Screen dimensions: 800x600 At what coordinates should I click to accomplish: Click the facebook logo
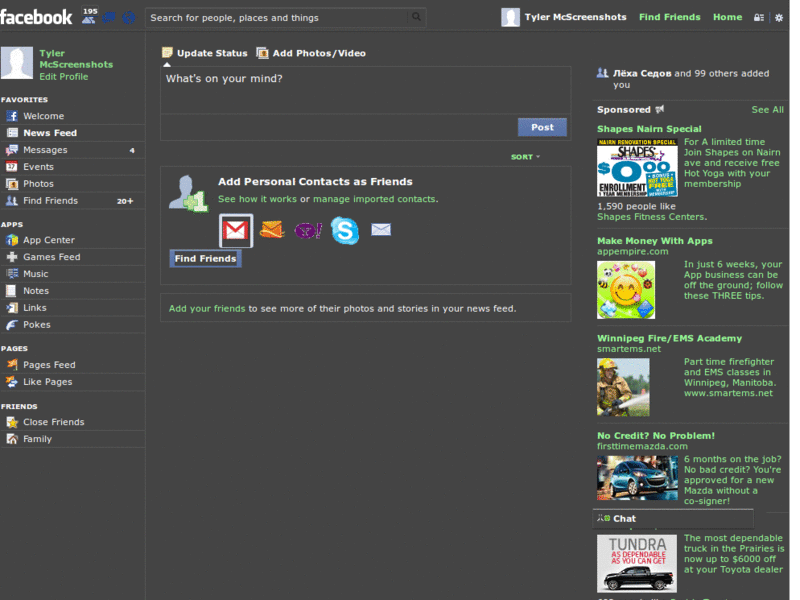tap(36, 17)
